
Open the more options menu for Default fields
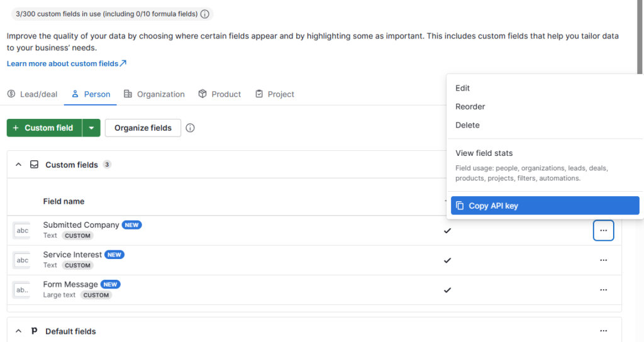pos(603,331)
